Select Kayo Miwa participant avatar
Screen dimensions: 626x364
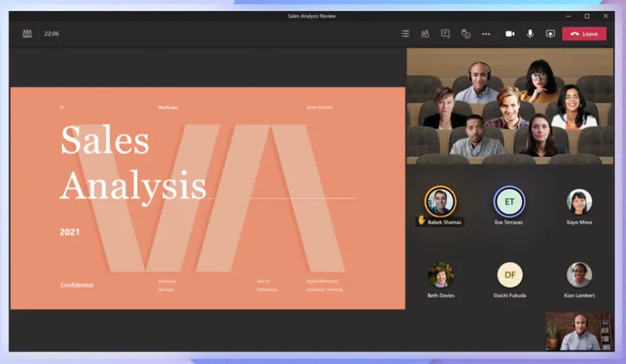[x=579, y=202]
